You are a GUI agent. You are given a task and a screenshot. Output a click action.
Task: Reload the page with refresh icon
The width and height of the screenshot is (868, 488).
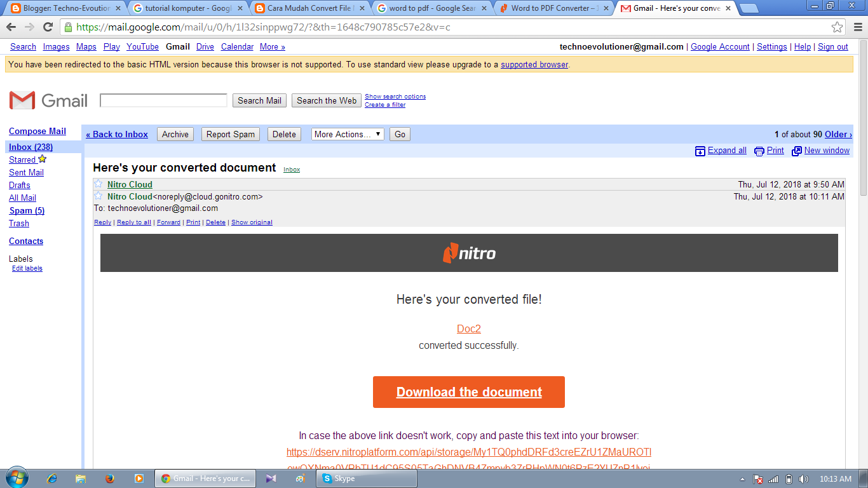48,27
